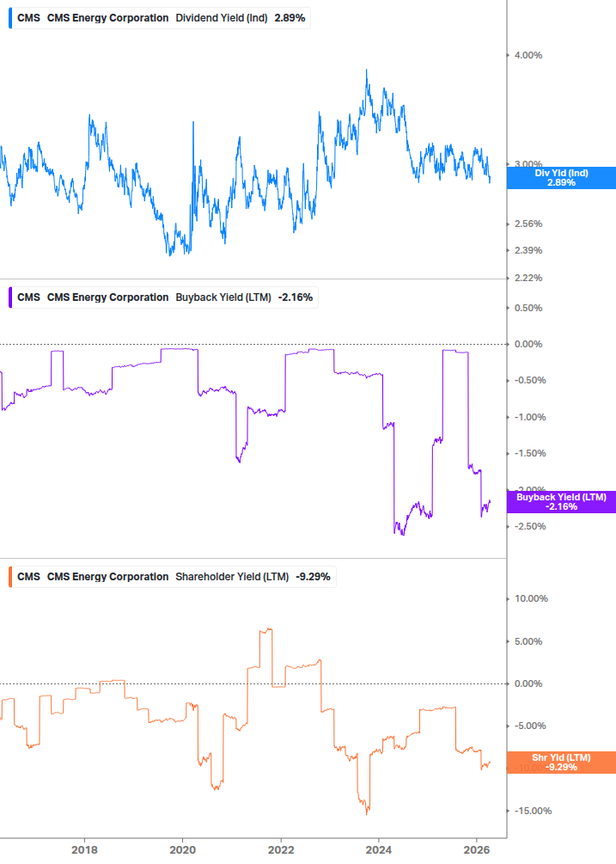Click CMS ticker in the shareholder yield legend
This screenshot has width=616, height=864.
[x=28, y=577]
